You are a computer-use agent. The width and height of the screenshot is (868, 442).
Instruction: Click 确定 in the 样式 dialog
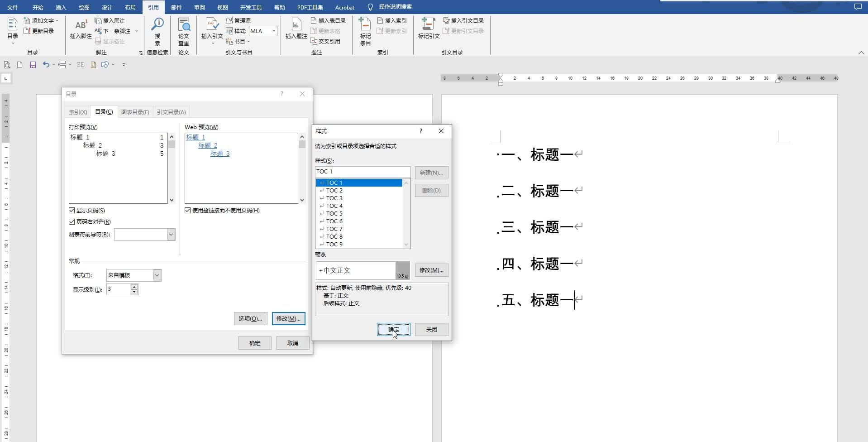coord(394,330)
